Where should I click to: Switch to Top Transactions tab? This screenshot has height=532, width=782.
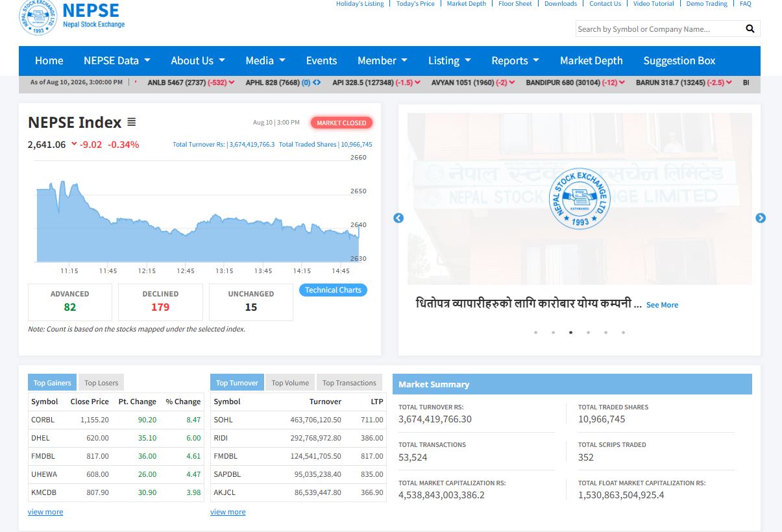point(349,383)
